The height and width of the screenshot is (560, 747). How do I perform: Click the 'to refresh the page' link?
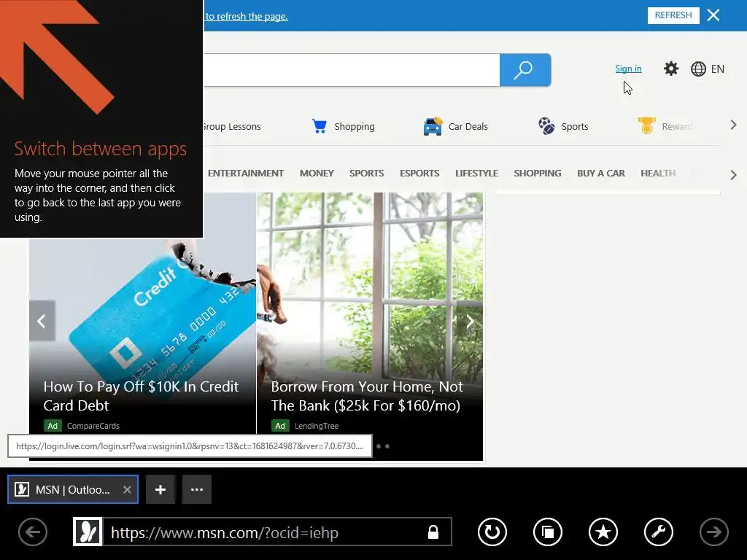click(x=247, y=16)
